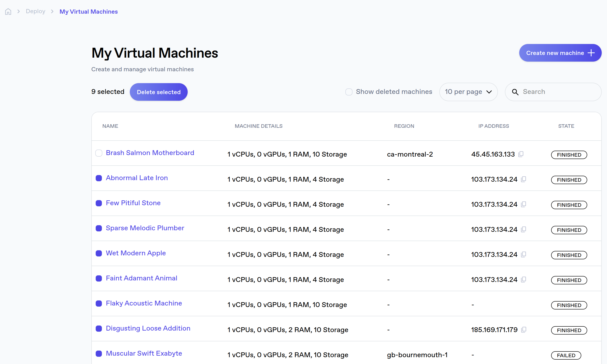
Task: Copy the IP address of Disgusting Loose Addition
Action: [x=523, y=330]
